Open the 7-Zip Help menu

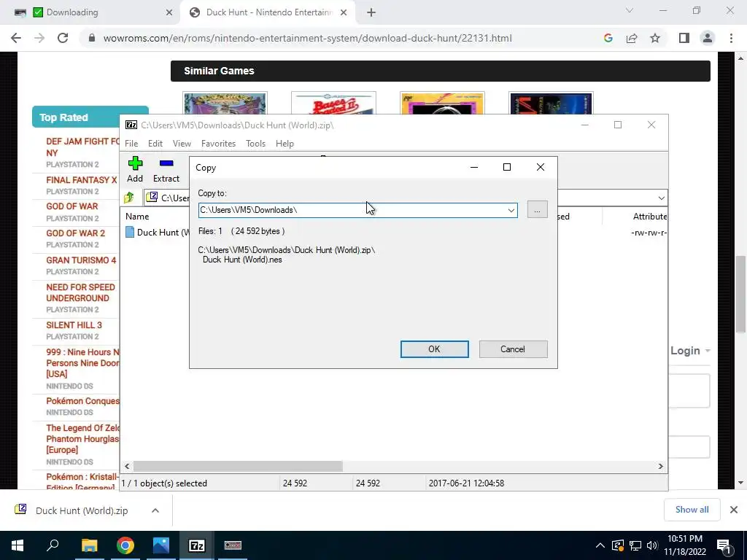click(x=285, y=144)
